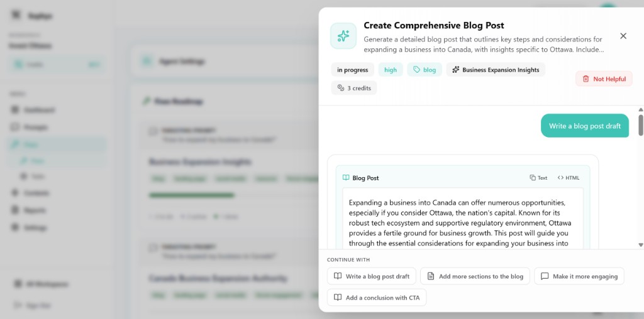Click the trash icon in Not Helpful
This screenshot has height=319, width=644.
click(x=586, y=78)
